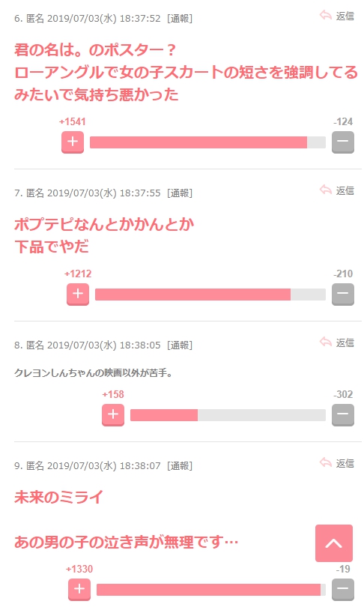
Task: Downvote comment 6 with the minus button
Action: [343, 142]
